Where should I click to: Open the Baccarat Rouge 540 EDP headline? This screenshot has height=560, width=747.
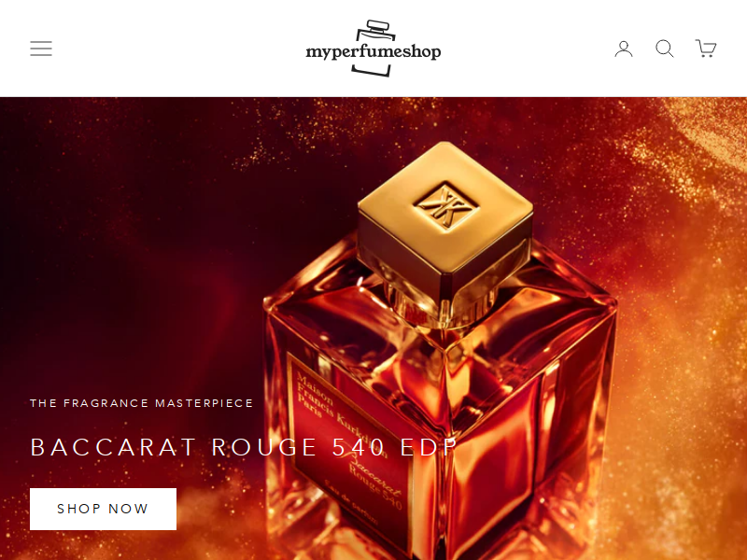(244, 447)
